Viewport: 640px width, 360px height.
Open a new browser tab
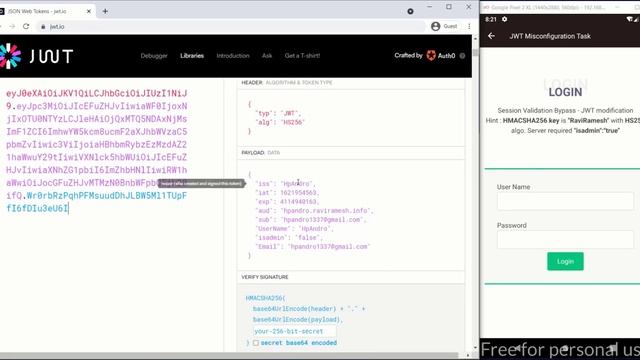(105, 11)
